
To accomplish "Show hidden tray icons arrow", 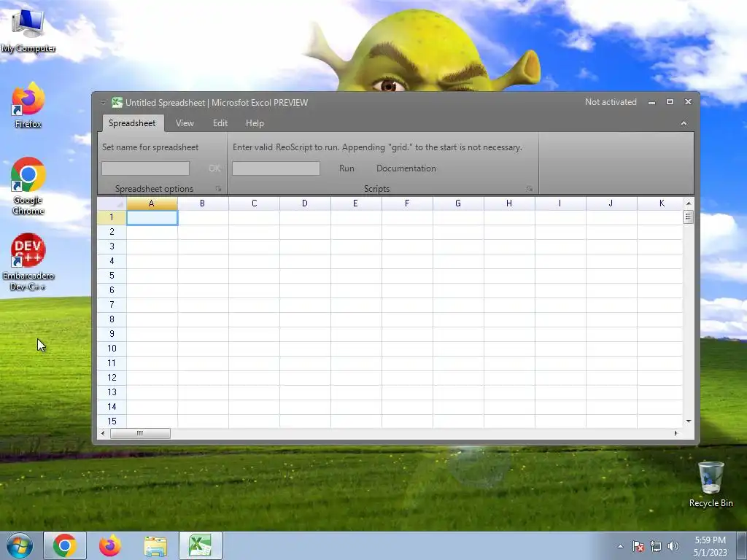I will (620, 546).
